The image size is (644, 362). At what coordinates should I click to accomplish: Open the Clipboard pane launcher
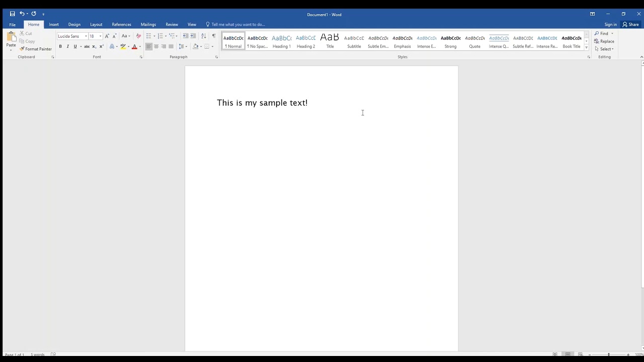click(53, 57)
